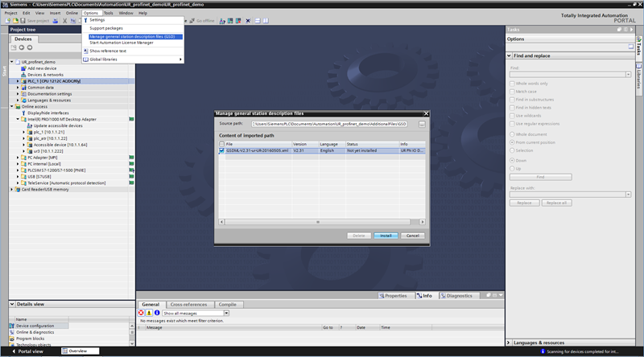The image size is (644, 357).
Task: Collapse the Online access tree node
Action: (x=11, y=106)
